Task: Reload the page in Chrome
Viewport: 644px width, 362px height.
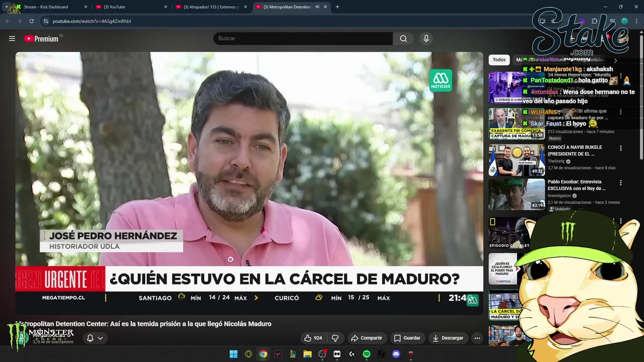Action: pyautogui.click(x=31, y=21)
